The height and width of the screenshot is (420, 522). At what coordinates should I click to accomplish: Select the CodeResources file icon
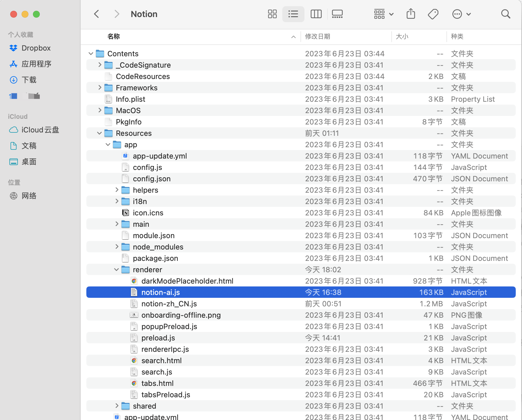click(108, 76)
